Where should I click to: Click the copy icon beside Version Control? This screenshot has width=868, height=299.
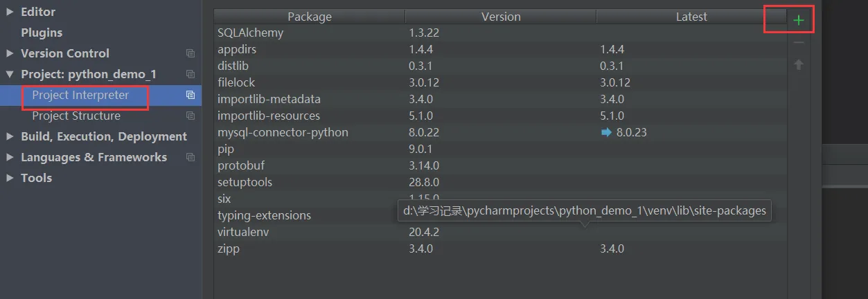[x=191, y=53]
